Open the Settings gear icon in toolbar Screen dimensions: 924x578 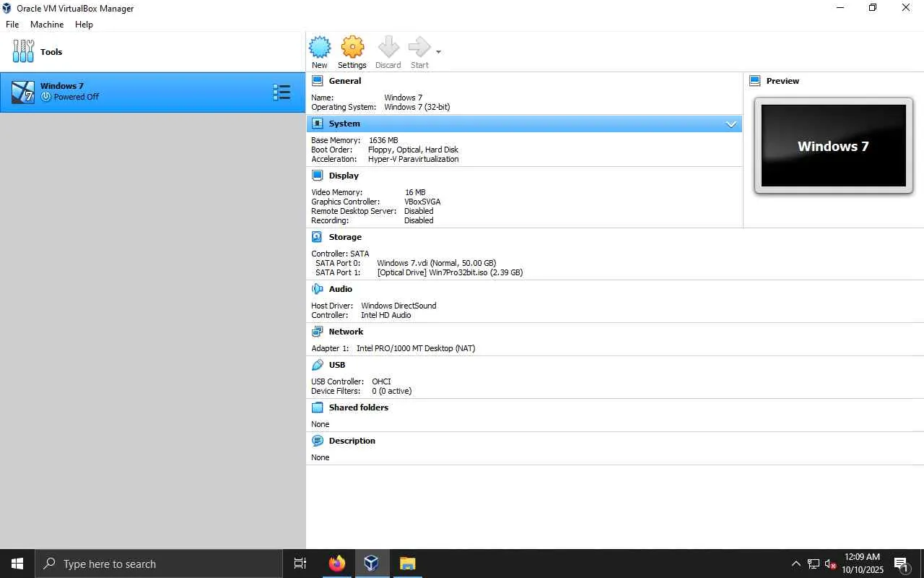(352, 48)
